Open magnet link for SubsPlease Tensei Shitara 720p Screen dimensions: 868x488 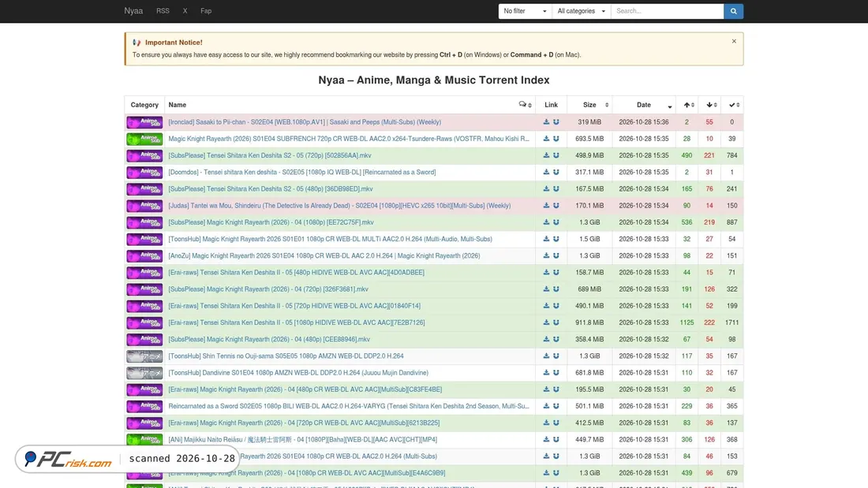pyautogui.click(x=556, y=155)
